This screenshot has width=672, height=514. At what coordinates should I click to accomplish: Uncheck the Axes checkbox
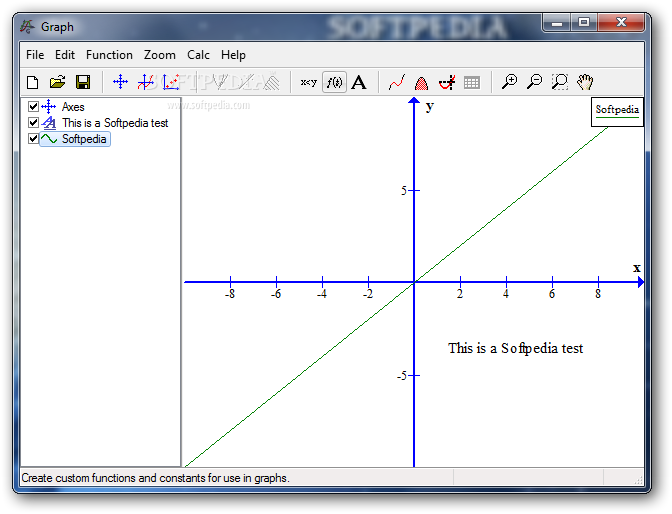pyautogui.click(x=33, y=106)
